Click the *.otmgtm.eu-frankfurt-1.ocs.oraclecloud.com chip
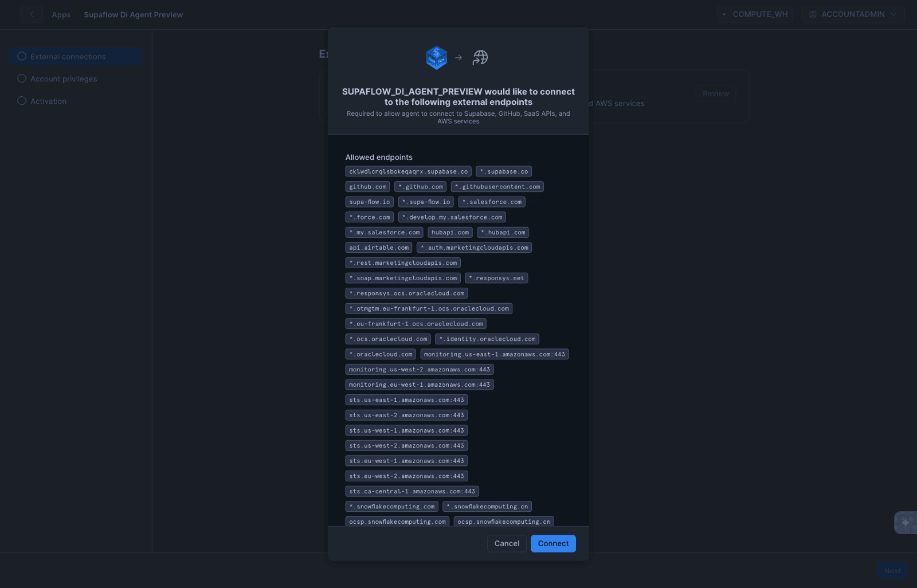 [x=429, y=308]
